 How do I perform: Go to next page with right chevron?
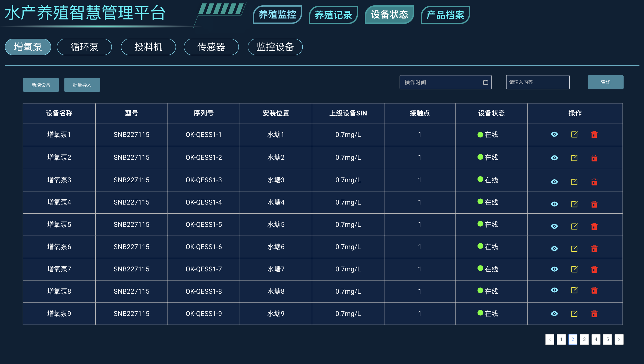point(619,339)
